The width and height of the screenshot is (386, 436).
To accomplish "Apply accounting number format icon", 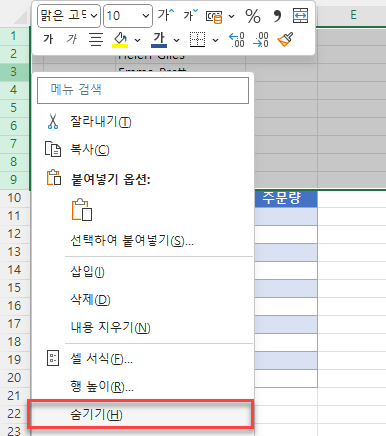I will click(214, 16).
